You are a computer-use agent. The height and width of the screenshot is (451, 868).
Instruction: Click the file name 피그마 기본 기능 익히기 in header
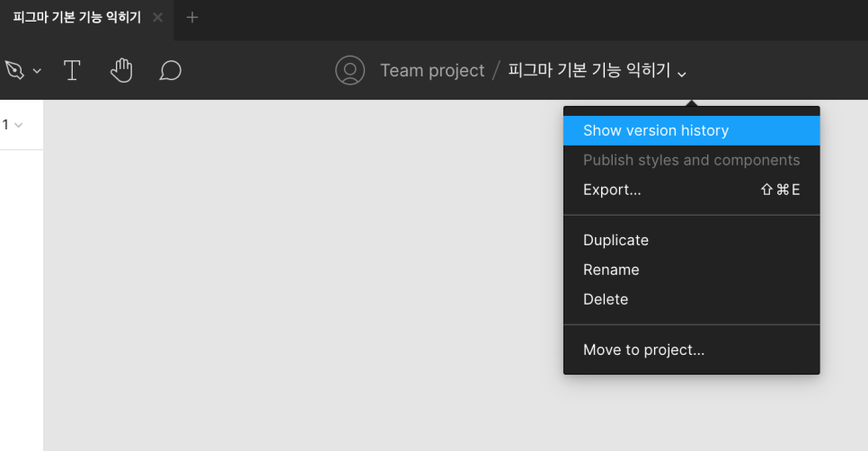pos(589,70)
